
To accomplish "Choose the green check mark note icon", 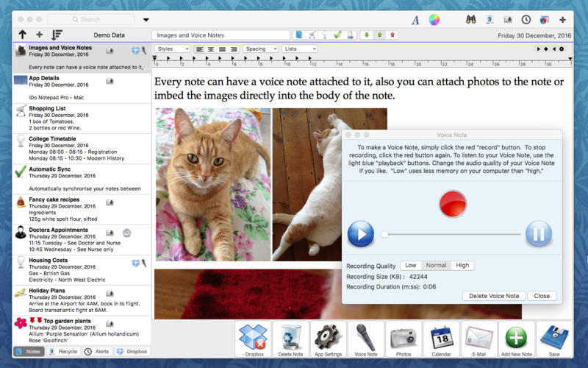I will pyautogui.click(x=337, y=35).
